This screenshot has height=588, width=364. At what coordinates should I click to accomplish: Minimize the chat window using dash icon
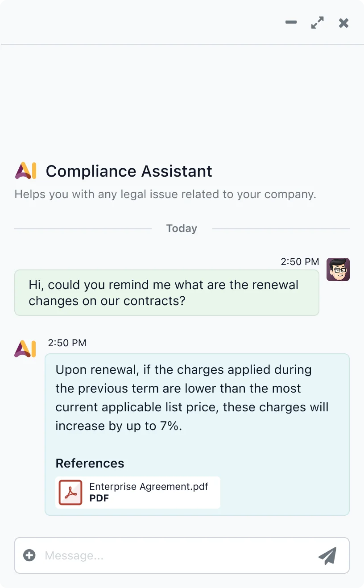(x=291, y=22)
